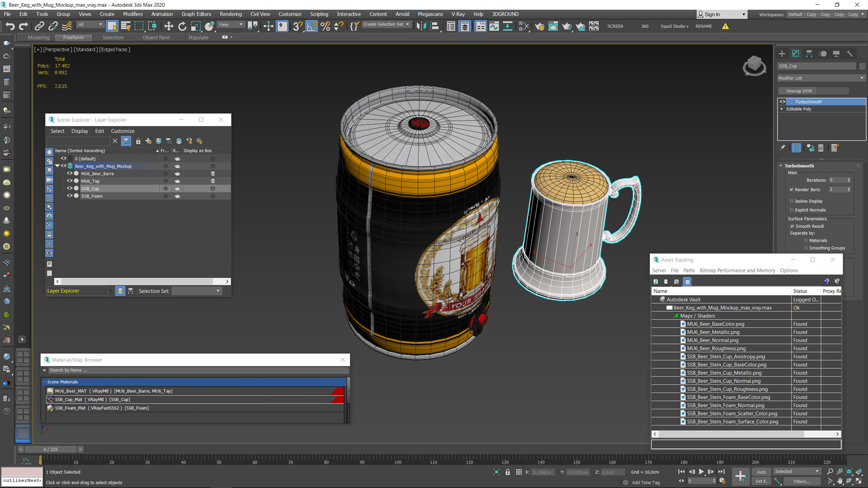Choose the Select and Scale tool
868x488 pixels.
[x=196, y=26]
